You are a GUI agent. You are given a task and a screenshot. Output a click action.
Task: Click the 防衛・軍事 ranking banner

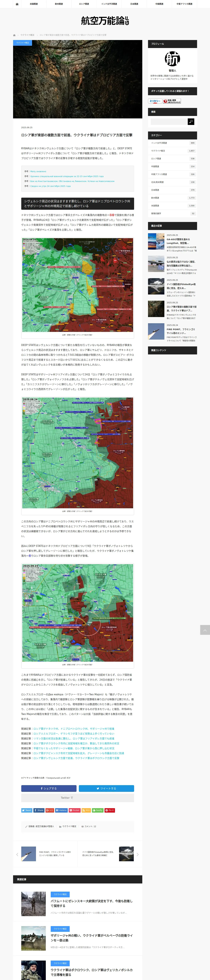pyautogui.click(x=172, y=101)
